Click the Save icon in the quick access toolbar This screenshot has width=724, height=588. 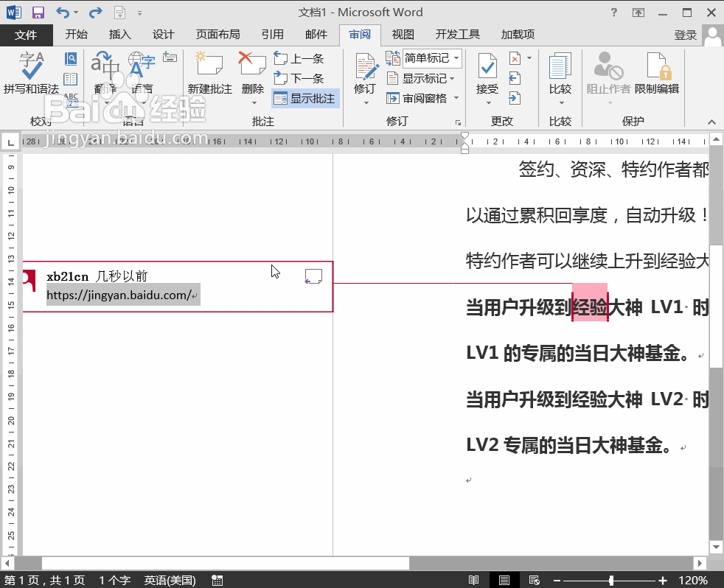pyautogui.click(x=38, y=13)
